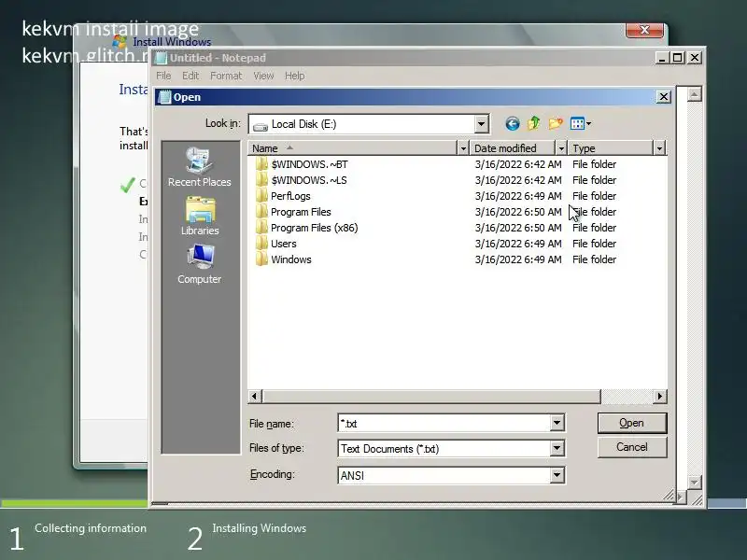
Task: Click the Notepad icon in Open dialog title
Action: (x=164, y=97)
